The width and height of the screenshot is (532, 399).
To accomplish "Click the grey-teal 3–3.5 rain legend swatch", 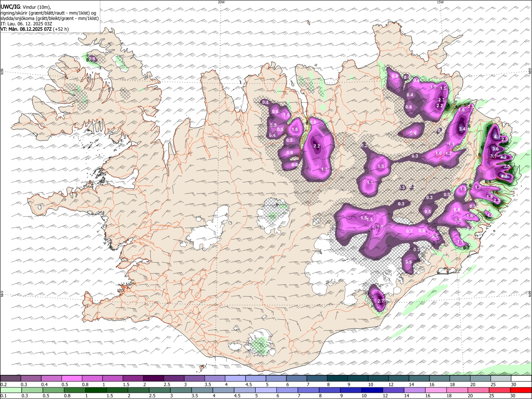I will point(180,390).
